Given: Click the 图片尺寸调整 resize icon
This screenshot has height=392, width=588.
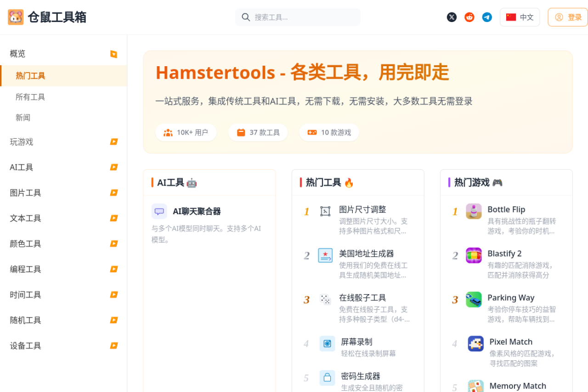Looking at the screenshot, I should coord(325,211).
